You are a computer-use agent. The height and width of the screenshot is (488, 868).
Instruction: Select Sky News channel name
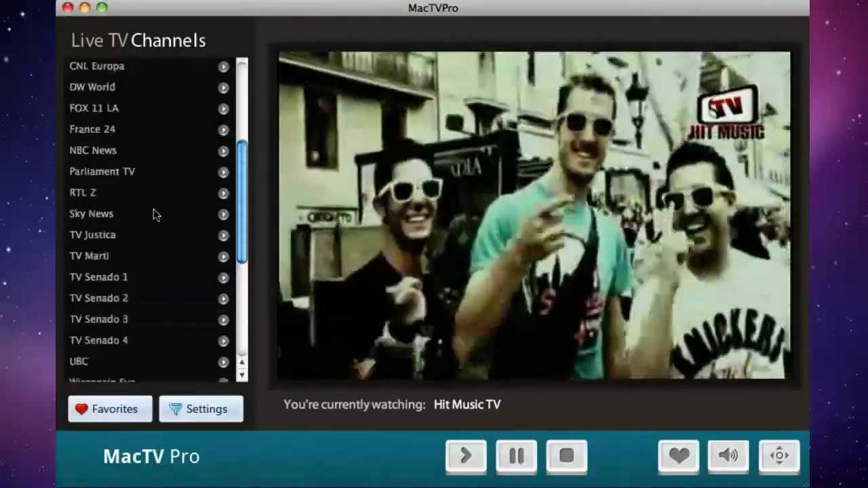(x=92, y=213)
